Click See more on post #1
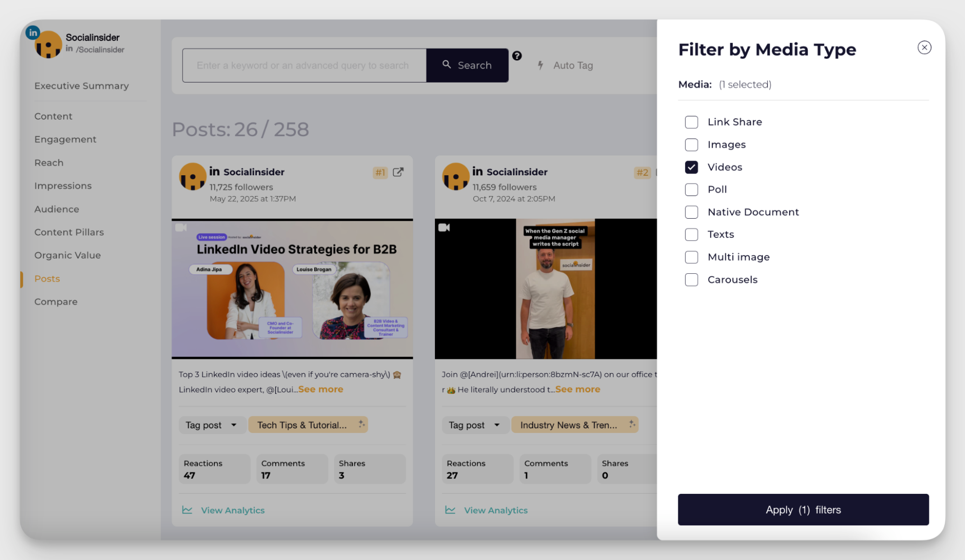965x560 pixels. pos(321,389)
